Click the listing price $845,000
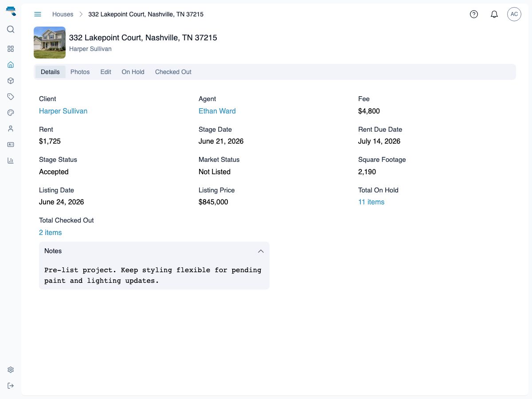The height and width of the screenshot is (399, 532). [213, 202]
